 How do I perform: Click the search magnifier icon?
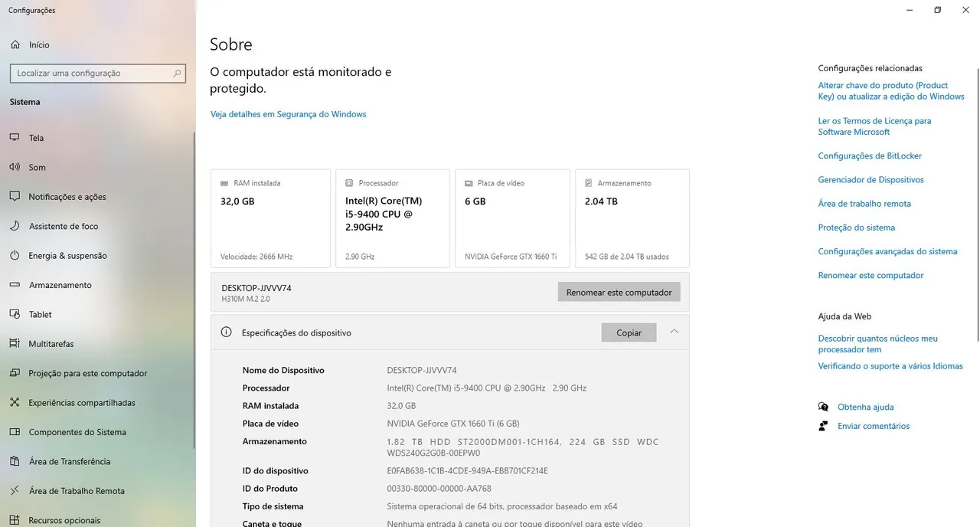[177, 74]
